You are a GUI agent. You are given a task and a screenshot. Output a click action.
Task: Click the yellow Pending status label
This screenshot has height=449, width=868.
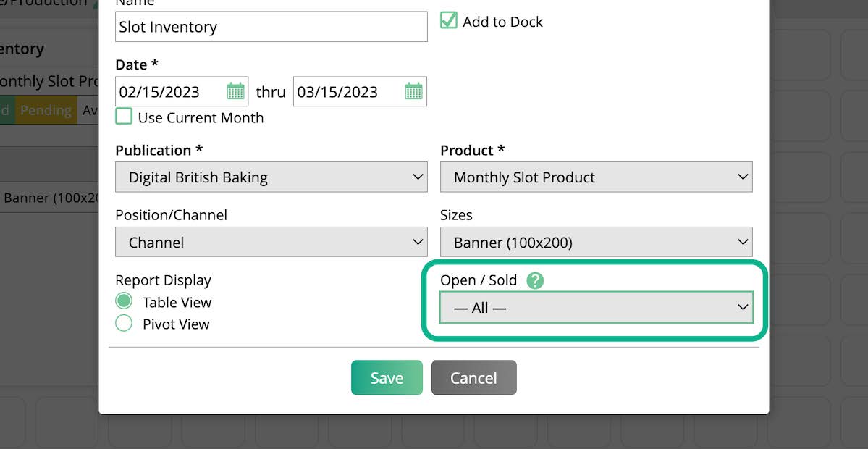[46, 111]
